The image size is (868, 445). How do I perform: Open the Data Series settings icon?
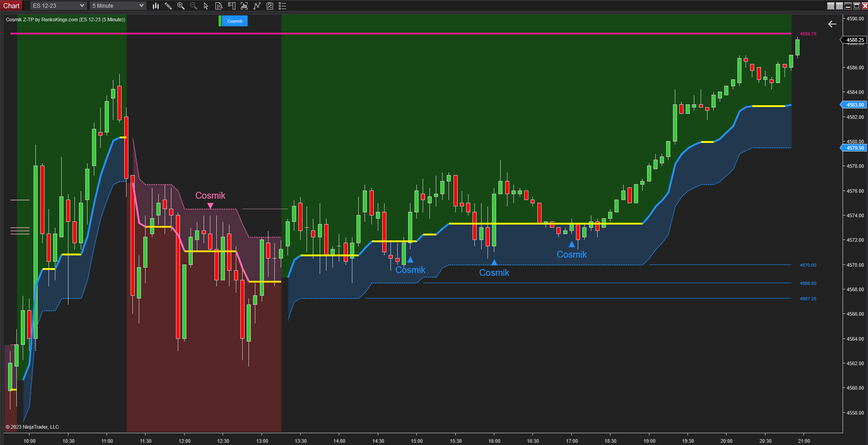pos(219,6)
